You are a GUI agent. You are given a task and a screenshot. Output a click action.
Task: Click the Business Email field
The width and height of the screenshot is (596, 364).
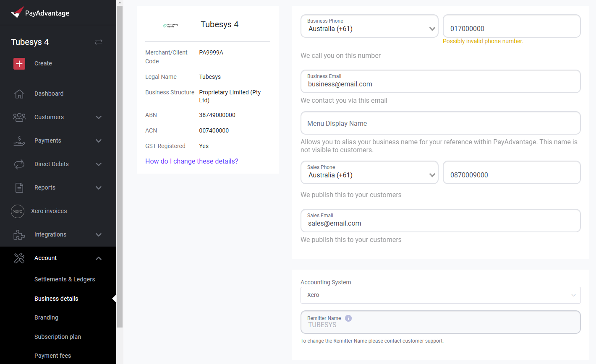point(441,81)
